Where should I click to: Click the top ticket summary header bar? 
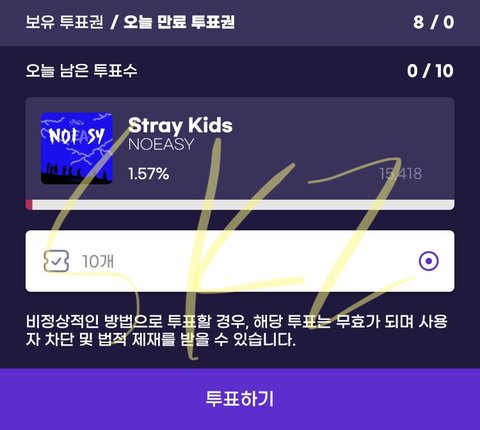coord(240,23)
